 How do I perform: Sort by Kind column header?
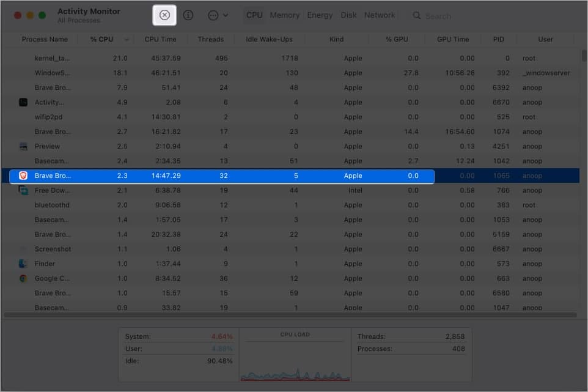tap(336, 39)
